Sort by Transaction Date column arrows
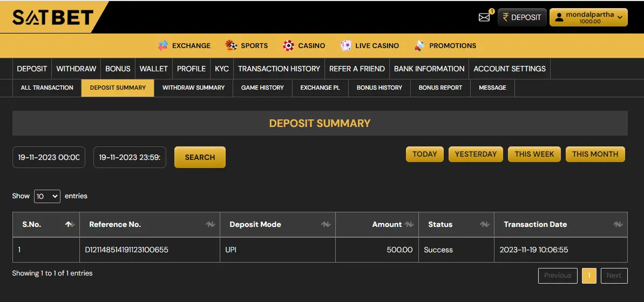Screen dimensions: 644x302 tap(618, 224)
